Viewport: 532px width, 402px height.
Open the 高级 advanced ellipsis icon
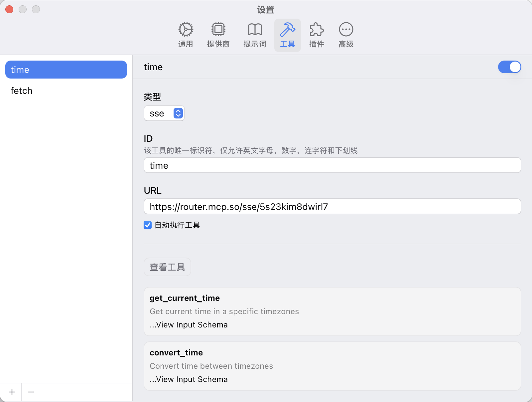coord(346,30)
